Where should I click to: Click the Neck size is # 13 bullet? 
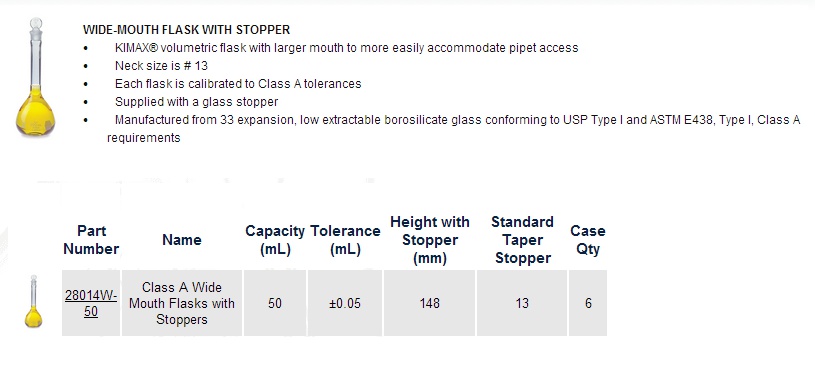click(x=161, y=65)
